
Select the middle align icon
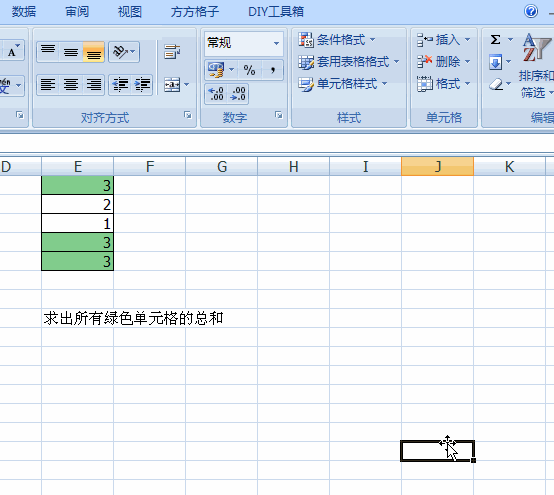pyautogui.click(x=71, y=52)
